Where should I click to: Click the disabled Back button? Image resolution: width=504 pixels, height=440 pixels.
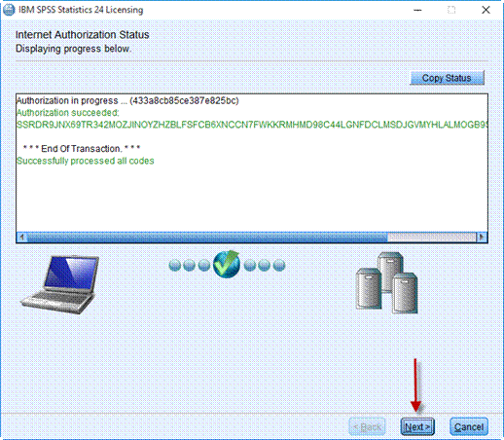coord(367,426)
